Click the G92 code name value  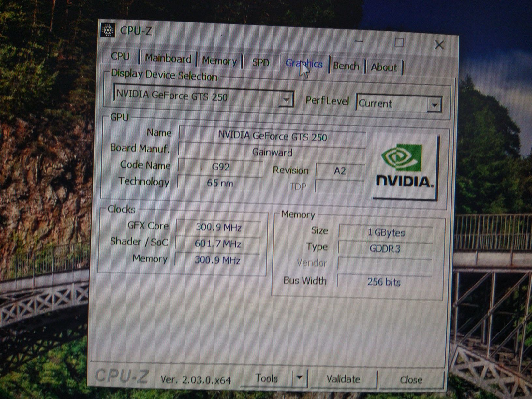point(220,167)
